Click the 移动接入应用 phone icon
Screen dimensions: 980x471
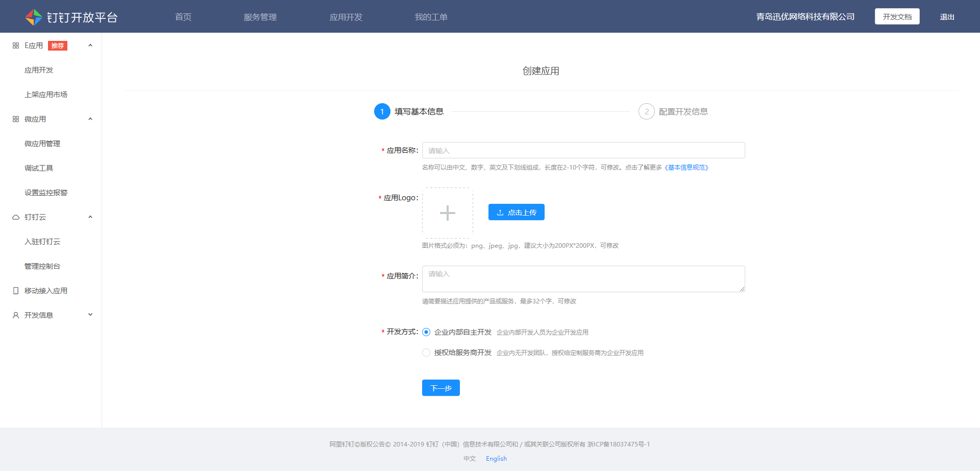pos(15,290)
